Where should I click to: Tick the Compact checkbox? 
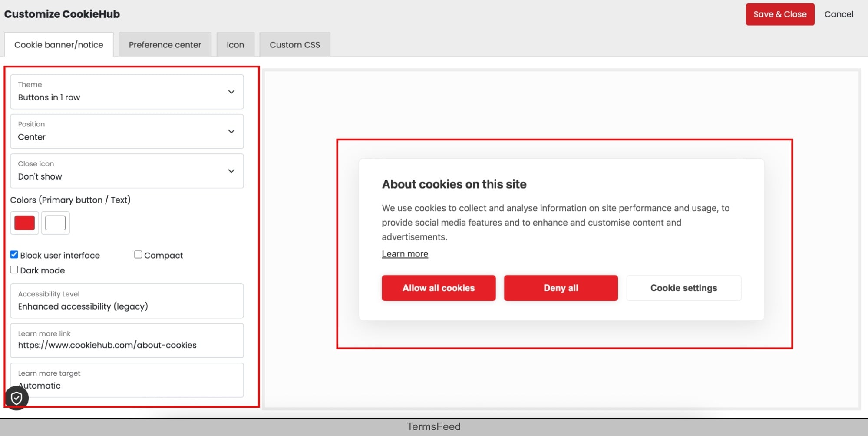138,255
